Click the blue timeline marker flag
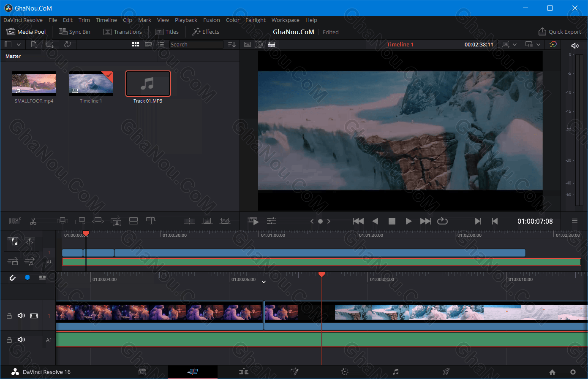The height and width of the screenshot is (379, 588). pyautogui.click(x=27, y=277)
